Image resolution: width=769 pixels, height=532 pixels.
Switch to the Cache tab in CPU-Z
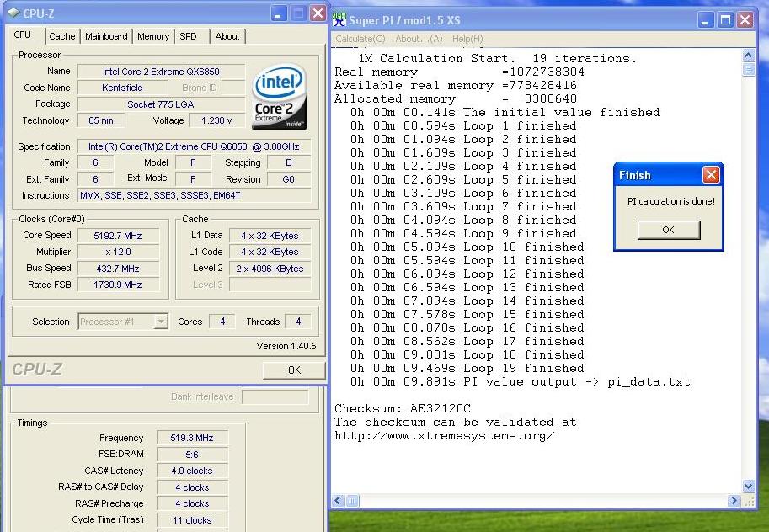[61, 36]
